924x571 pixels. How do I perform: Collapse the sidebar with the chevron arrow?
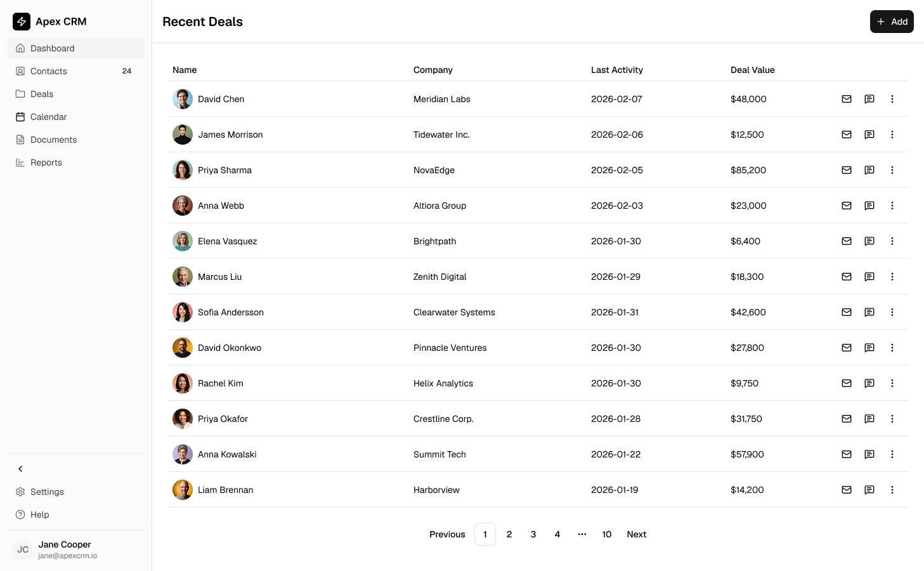click(20, 469)
